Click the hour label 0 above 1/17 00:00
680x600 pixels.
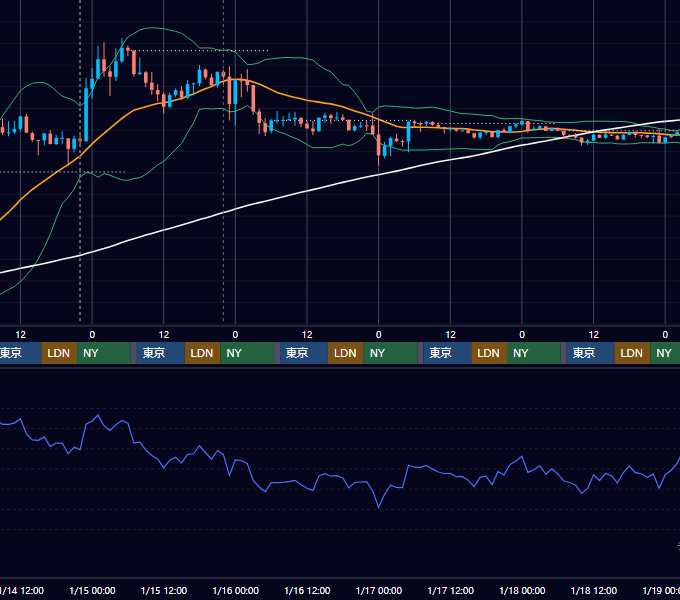379,335
